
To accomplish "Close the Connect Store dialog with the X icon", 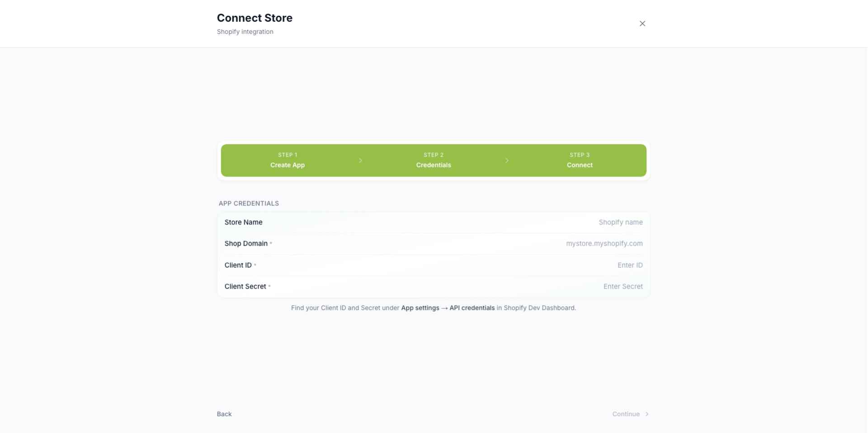I will coord(642,23).
